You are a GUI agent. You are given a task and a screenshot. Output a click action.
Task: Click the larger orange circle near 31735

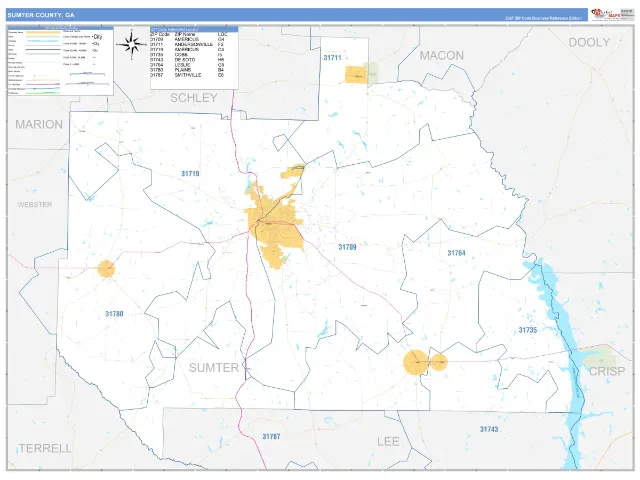(x=416, y=362)
